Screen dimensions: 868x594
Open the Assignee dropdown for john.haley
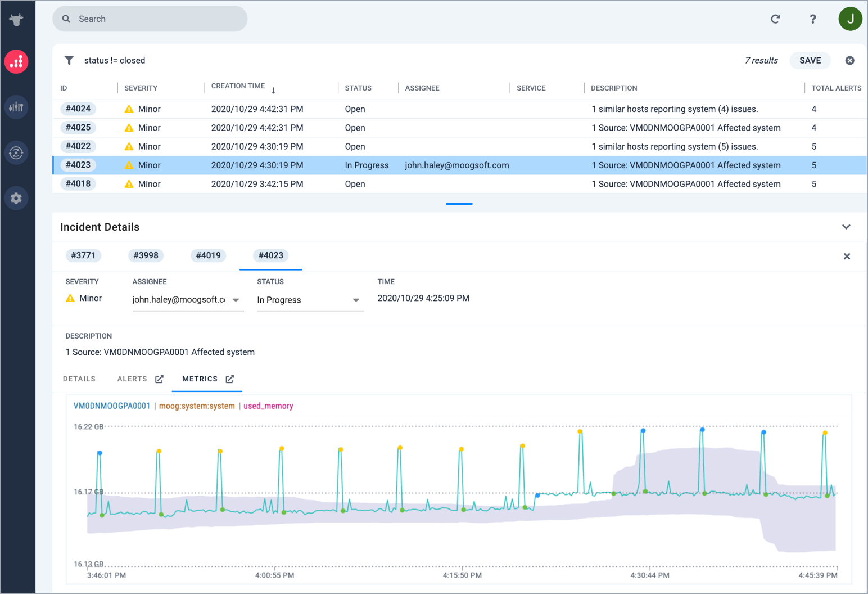236,300
